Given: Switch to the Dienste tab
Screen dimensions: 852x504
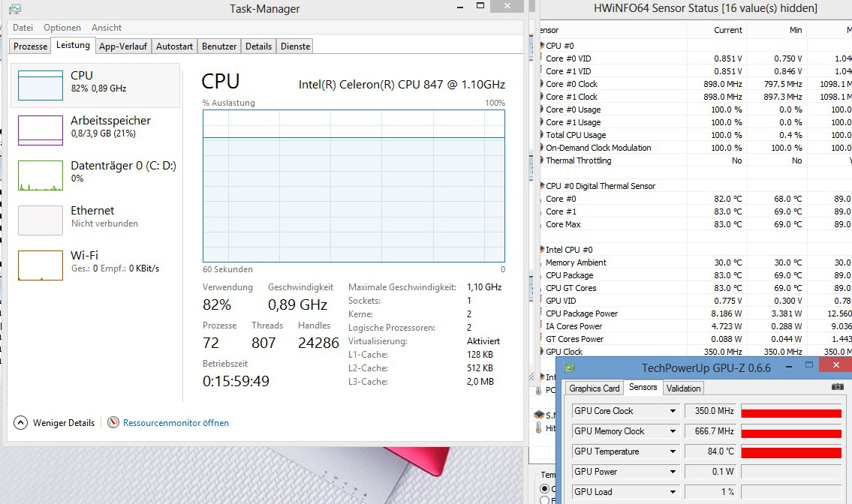Looking at the screenshot, I should point(296,46).
